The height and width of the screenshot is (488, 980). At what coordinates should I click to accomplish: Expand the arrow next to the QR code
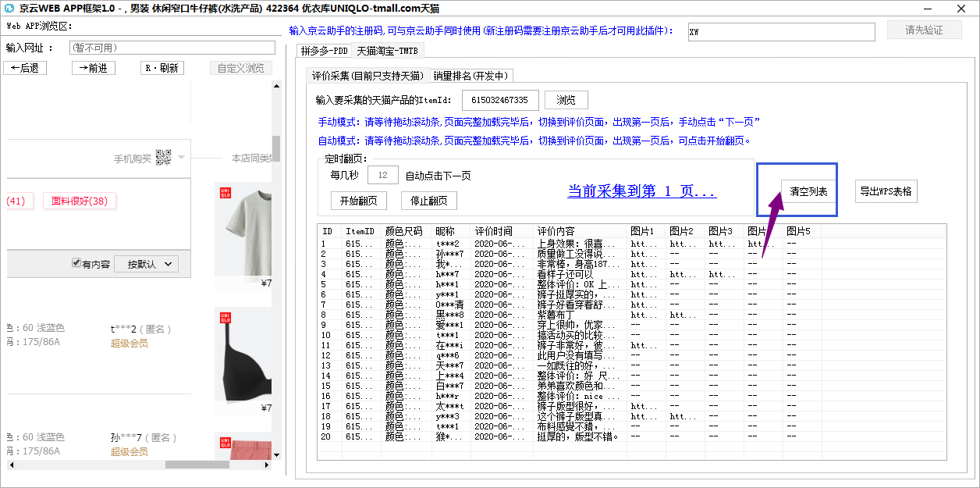(181, 158)
